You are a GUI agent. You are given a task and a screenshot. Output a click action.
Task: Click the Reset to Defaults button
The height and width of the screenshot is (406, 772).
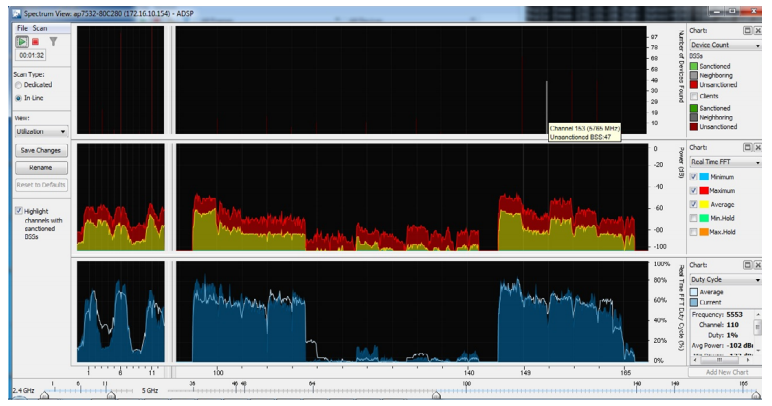coord(41,185)
